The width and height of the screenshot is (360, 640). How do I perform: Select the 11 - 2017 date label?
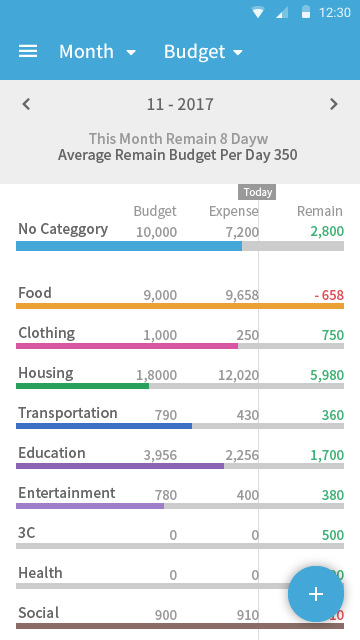coord(180,104)
